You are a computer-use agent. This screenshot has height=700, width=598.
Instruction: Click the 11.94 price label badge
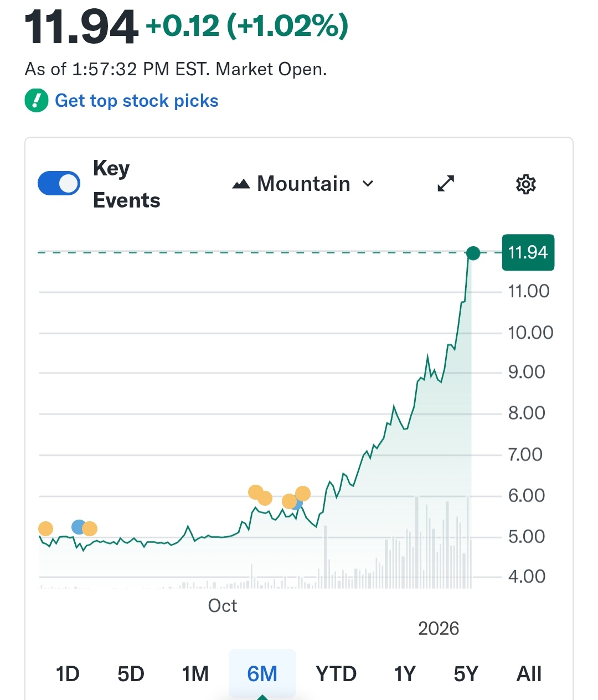(528, 253)
